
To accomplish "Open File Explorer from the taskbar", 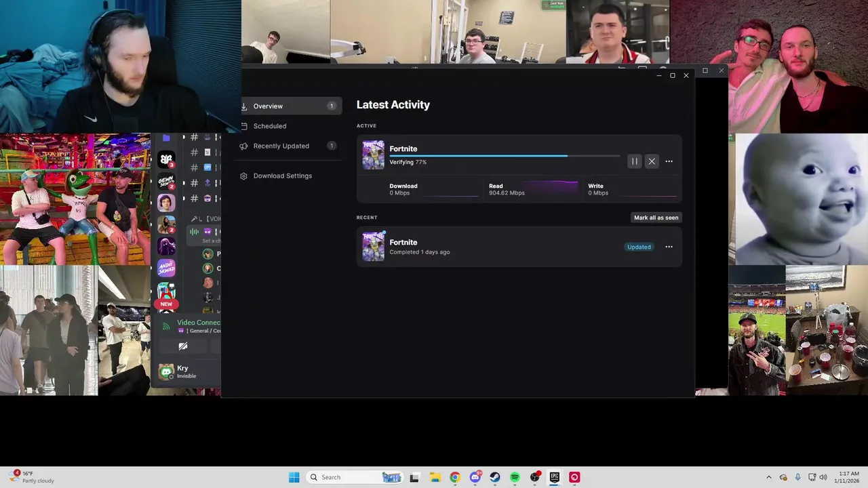I will [435, 477].
